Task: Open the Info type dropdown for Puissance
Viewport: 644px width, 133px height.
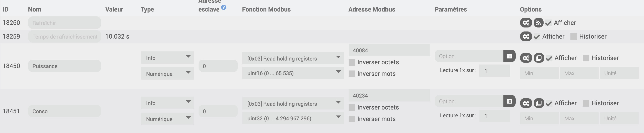Action: (167, 58)
